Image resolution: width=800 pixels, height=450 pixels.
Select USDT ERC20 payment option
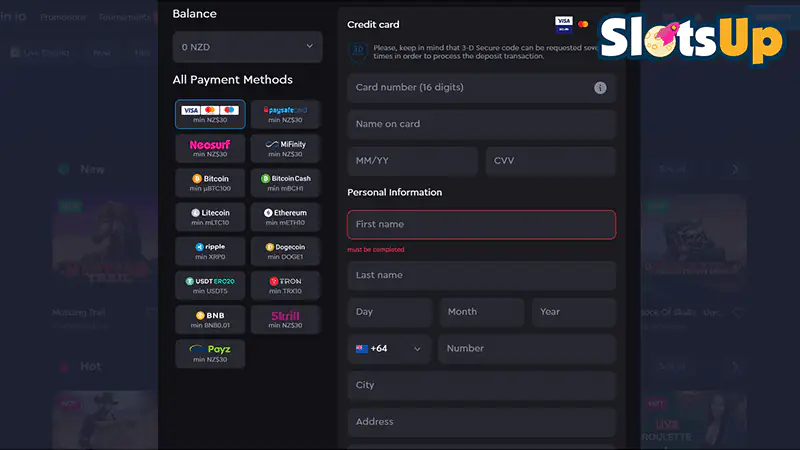[210, 285]
